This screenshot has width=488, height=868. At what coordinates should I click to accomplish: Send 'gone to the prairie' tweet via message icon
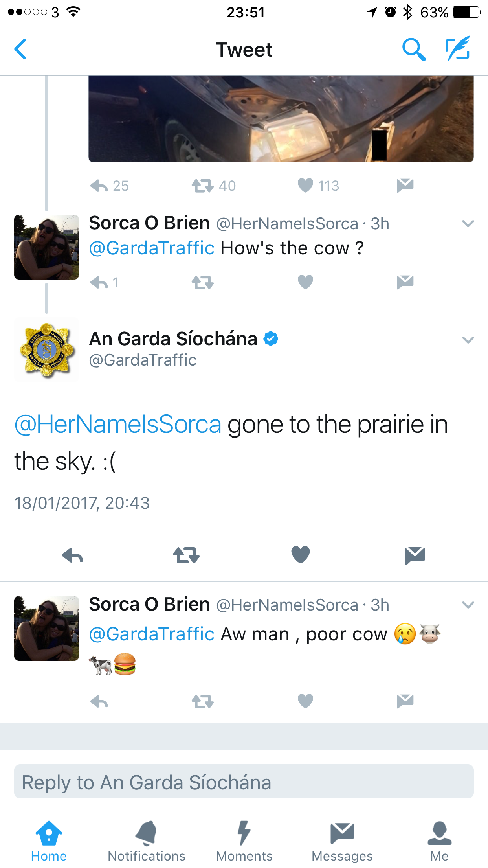pyautogui.click(x=415, y=555)
